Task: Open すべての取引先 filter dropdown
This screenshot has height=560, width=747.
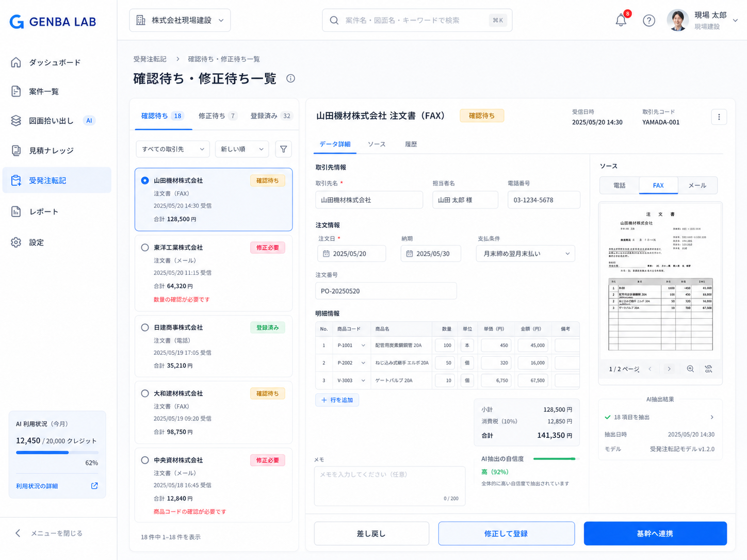Action: click(x=173, y=149)
